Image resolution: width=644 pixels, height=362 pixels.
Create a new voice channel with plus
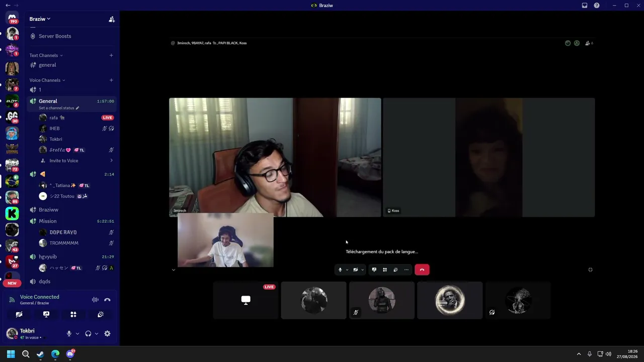coord(111,80)
